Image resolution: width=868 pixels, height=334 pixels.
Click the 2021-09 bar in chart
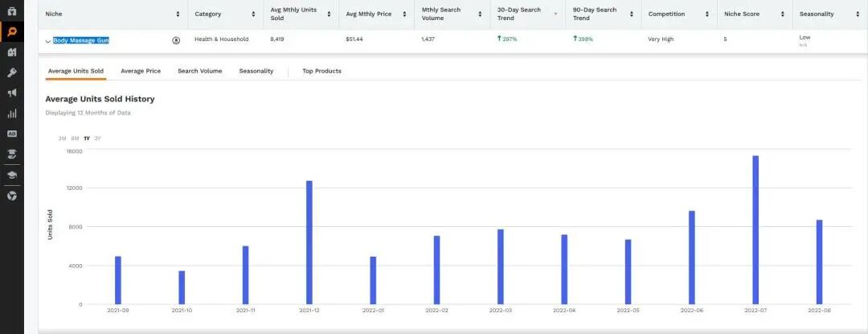[x=118, y=280]
